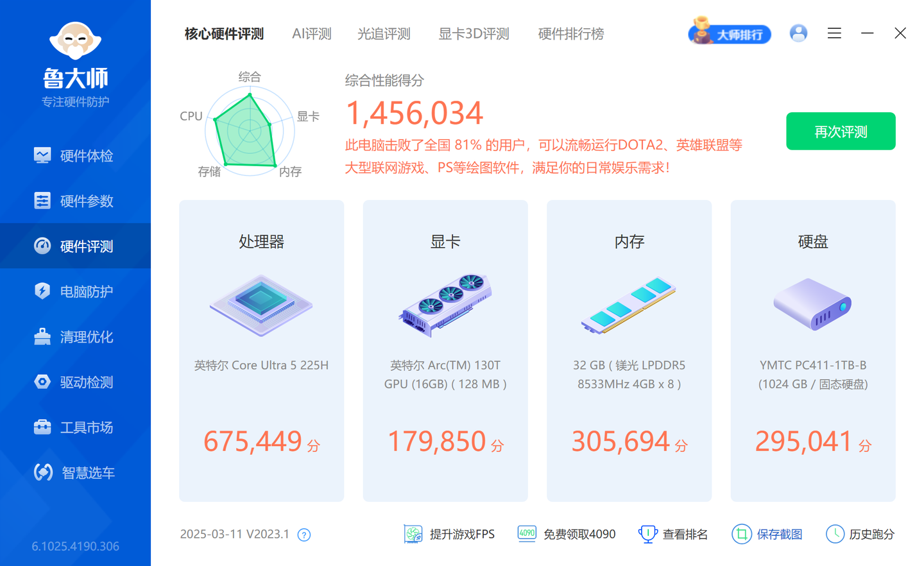Open 提升游戏FPS link
Viewport: 924px width, 566px height.
tap(462, 534)
